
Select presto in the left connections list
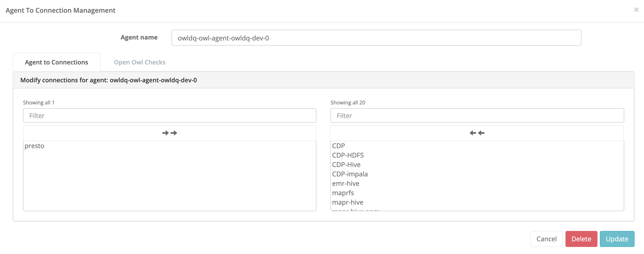[35, 146]
